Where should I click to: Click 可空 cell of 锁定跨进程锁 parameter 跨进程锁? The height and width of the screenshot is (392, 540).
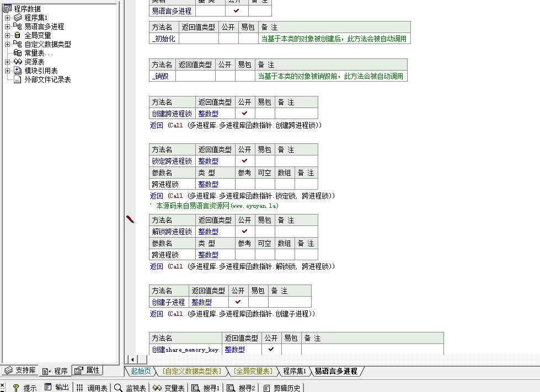click(265, 184)
